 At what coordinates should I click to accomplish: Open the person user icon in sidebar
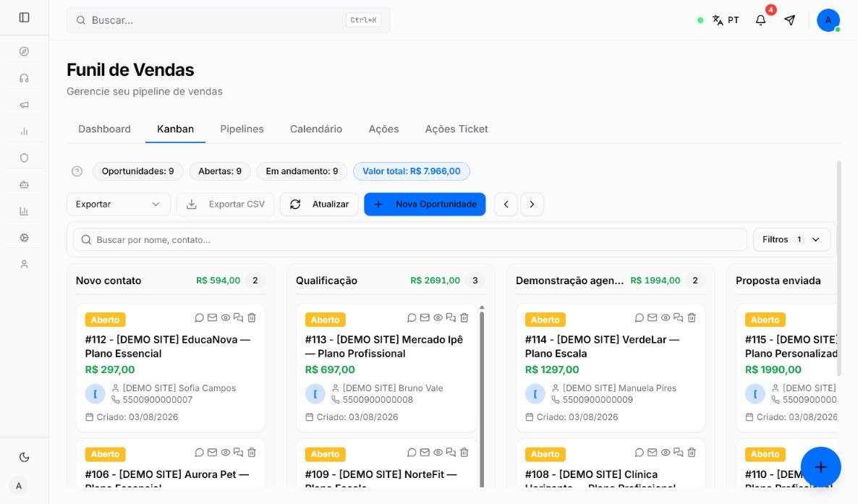(24, 265)
